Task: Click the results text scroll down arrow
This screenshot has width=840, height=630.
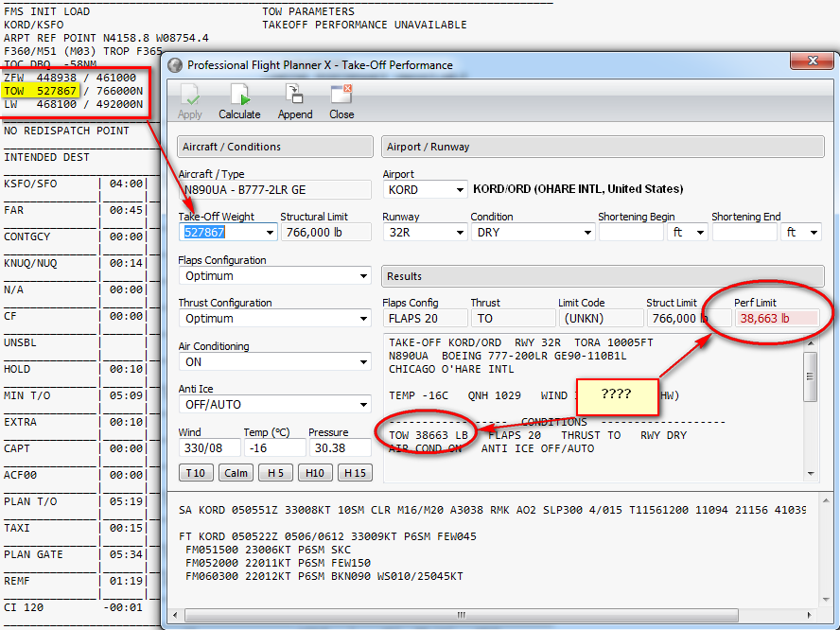Action: [x=810, y=474]
